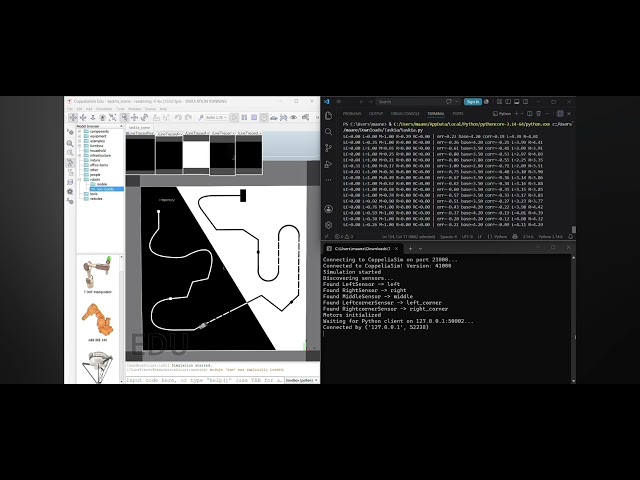Screen dimensions: 640x480
Task: Switch to the DEBUG CONSOLE panel tab
Action: point(405,113)
